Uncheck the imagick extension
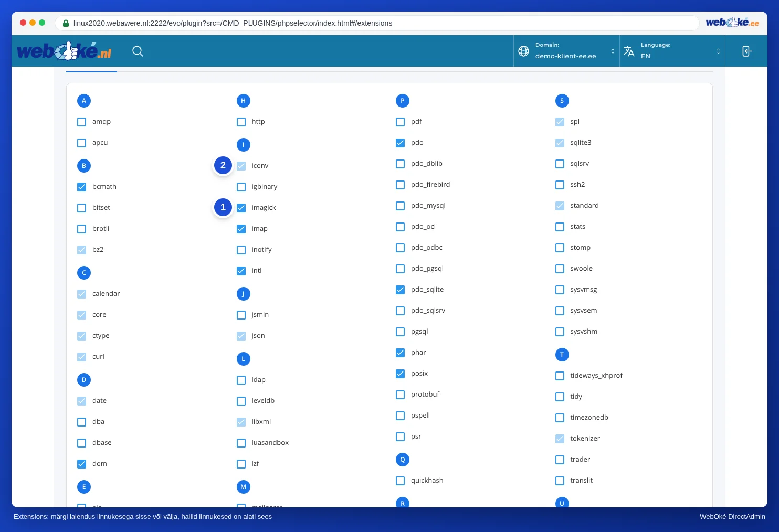Image resolution: width=779 pixels, height=532 pixels. coord(241,208)
